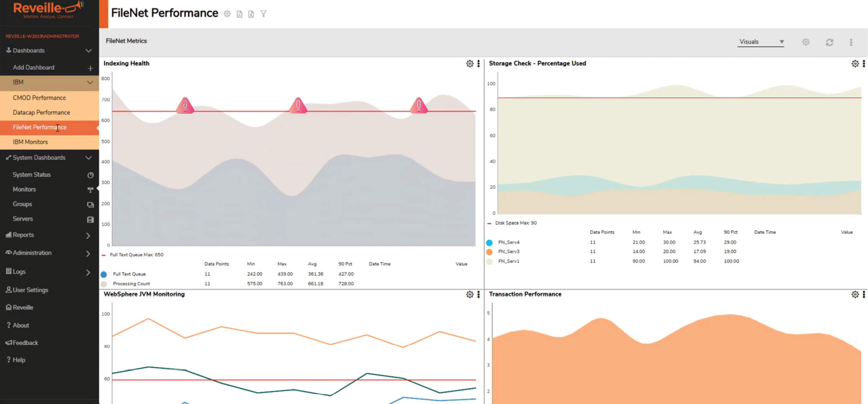This screenshot has height=404, width=868.
Task: Open CMOD Performance dashboard
Action: pos(39,98)
